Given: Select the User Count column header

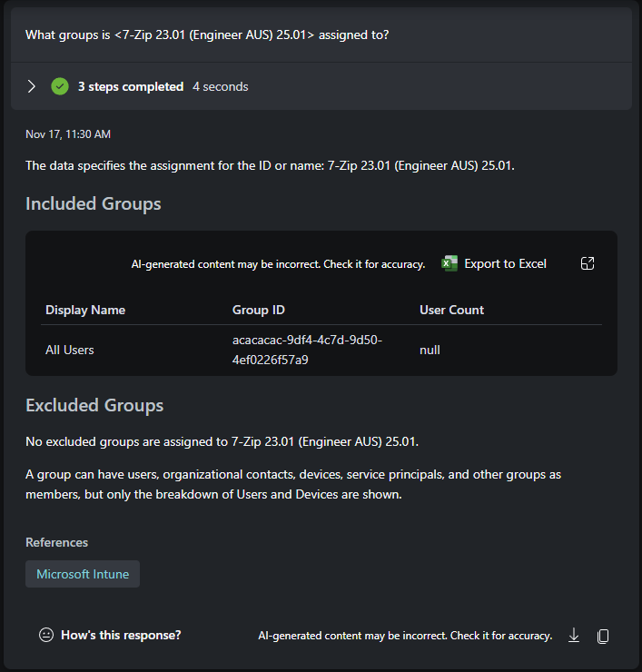Looking at the screenshot, I should coord(451,310).
